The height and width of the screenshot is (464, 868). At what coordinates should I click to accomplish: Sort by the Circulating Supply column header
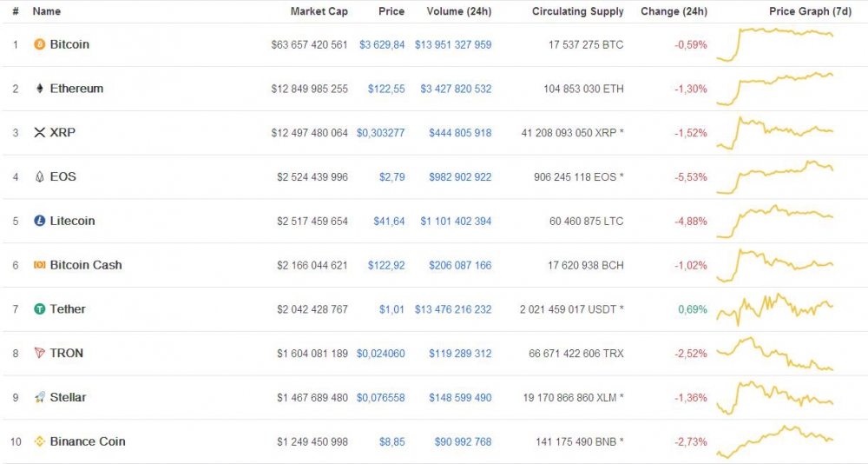click(577, 11)
